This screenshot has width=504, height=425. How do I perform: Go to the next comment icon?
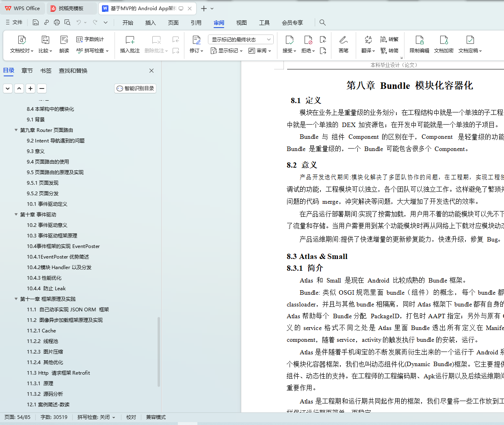pyautogui.click(x=176, y=51)
